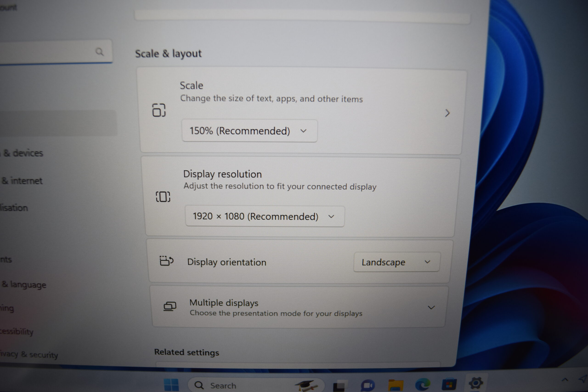
Task: Open the sidebar item ending in 'ing'
Action: point(7,308)
